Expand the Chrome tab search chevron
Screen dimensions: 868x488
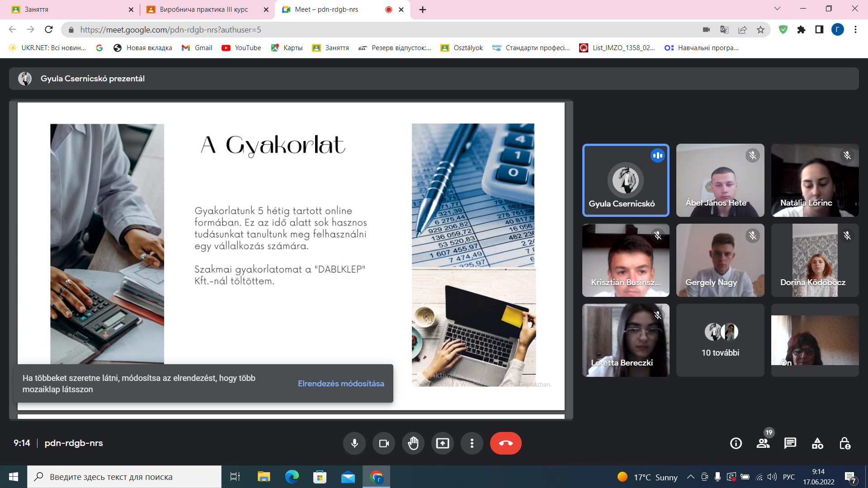click(x=777, y=9)
